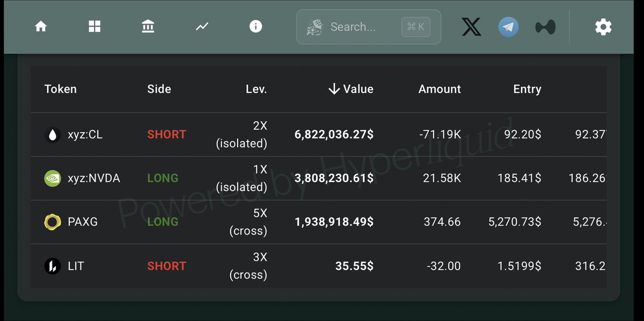Open the Telegram link icon
Screen dimensions: 644x321
[x=508, y=27]
